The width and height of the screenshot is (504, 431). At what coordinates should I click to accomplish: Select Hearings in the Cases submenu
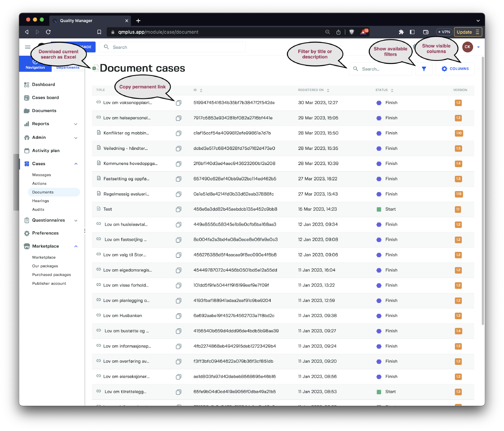(41, 201)
